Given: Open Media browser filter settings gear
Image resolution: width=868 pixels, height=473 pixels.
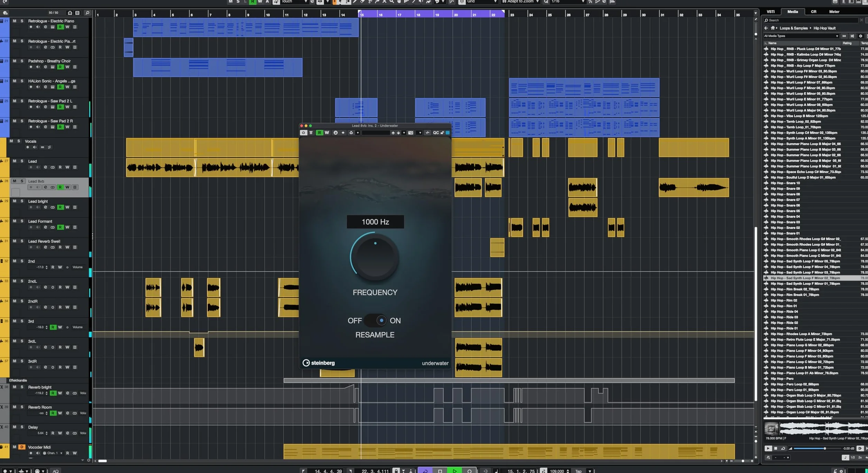Looking at the screenshot, I should [861, 36].
